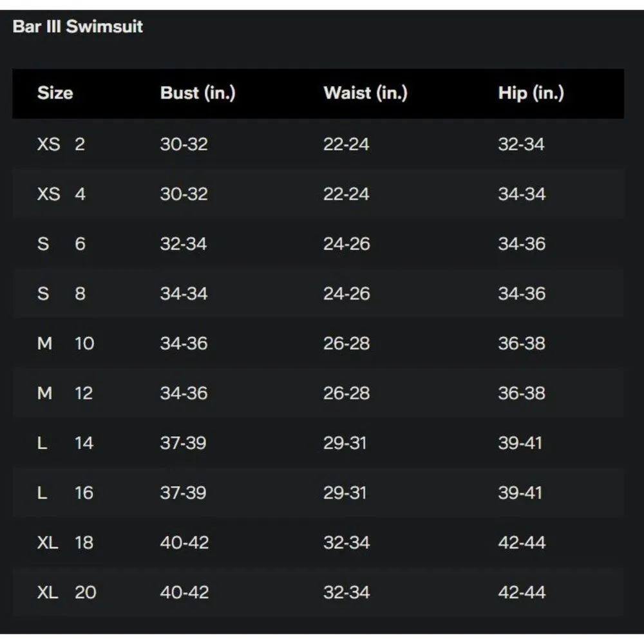Click the Hip (in.) column header
The width and height of the screenshot is (644, 644).
point(531,93)
